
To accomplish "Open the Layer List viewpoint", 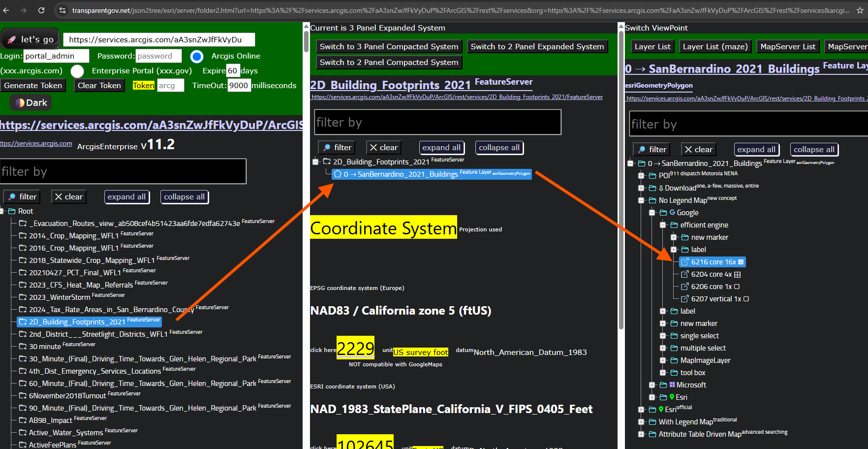I will coord(652,47).
